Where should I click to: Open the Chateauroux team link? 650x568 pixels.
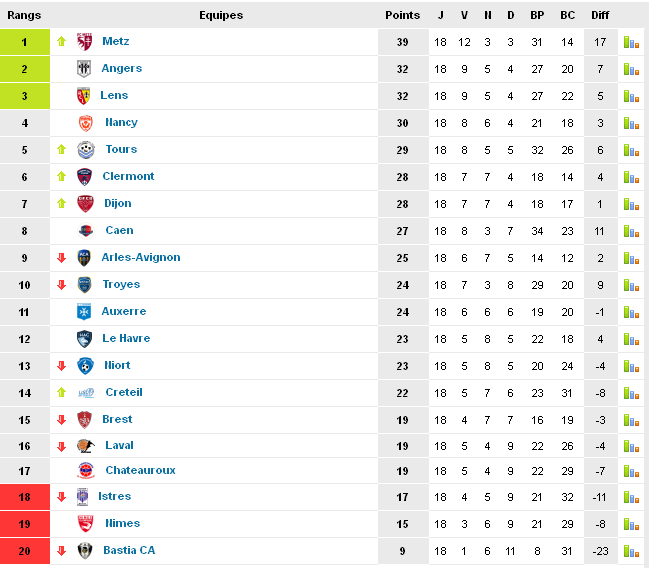(x=140, y=471)
